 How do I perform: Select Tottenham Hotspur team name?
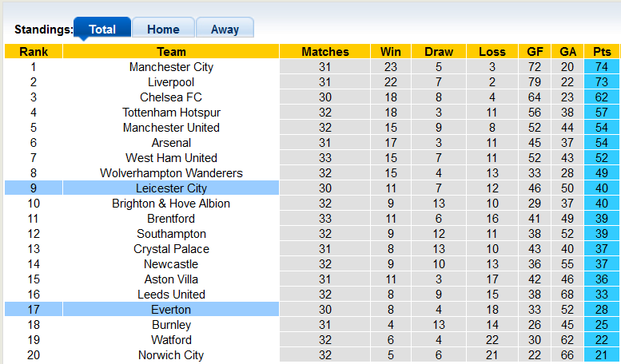(x=171, y=113)
